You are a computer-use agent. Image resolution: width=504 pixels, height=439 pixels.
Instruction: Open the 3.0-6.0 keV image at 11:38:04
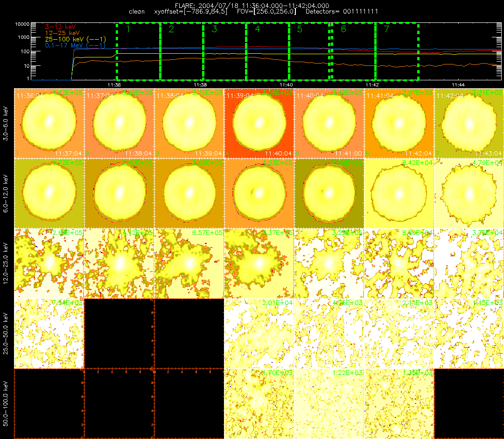[189, 123]
